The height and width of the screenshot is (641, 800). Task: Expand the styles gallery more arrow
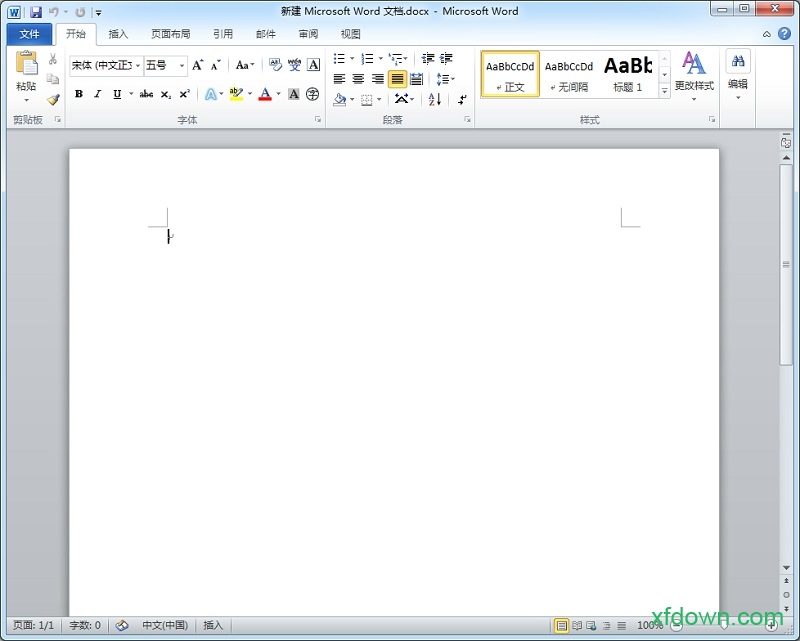[665, 91]
